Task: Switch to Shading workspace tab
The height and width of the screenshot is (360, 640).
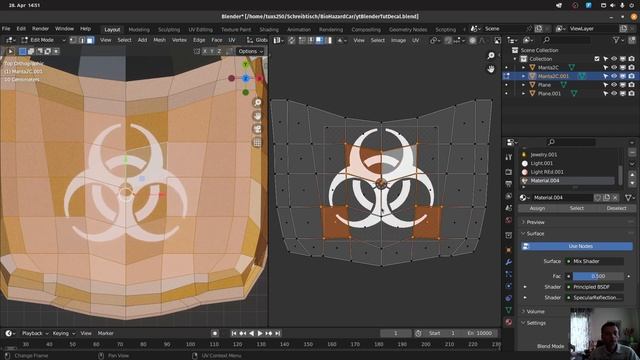Action: point(269,29)
